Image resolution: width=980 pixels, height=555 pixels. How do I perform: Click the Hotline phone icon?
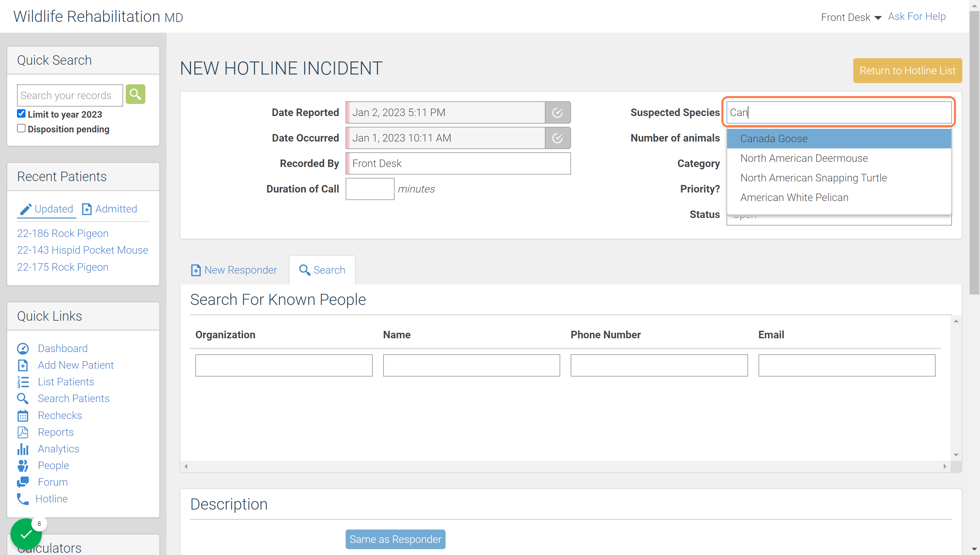click(23, 499)
